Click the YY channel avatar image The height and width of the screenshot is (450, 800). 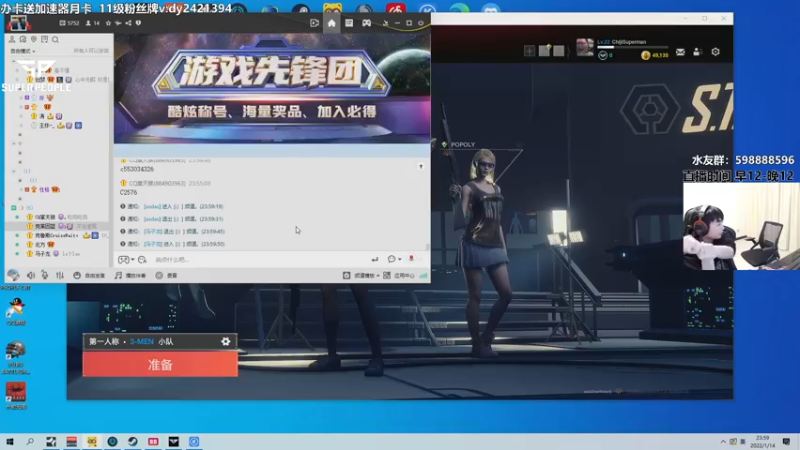point(18,23)
